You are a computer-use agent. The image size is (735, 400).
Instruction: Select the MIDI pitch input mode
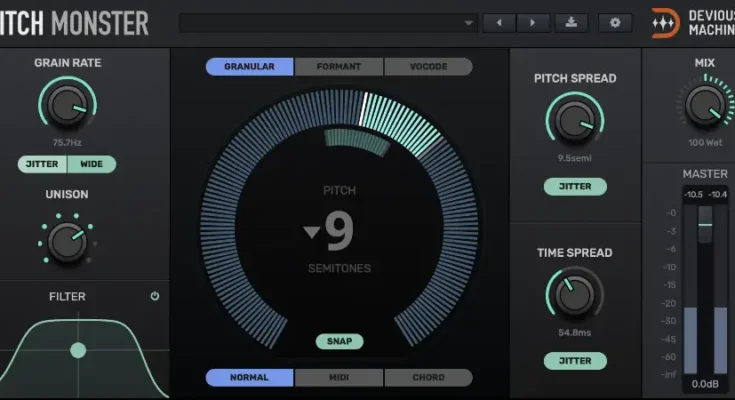point(338,378)
